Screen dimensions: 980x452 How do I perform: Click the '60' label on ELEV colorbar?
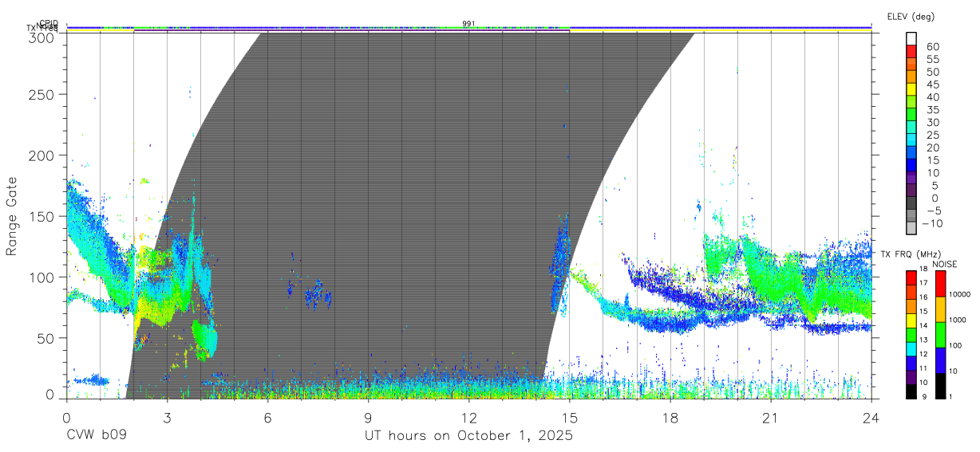click(932, 47)
